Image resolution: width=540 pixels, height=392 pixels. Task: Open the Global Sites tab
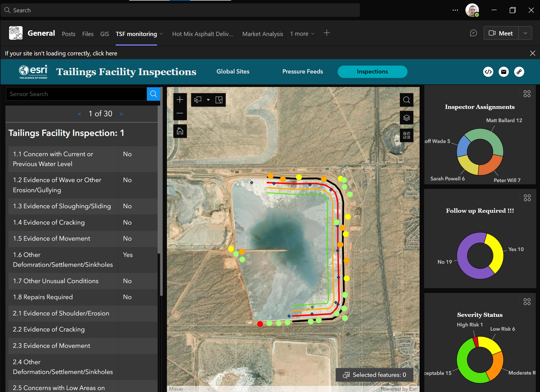pyautogui.click(x=233, y=71)
